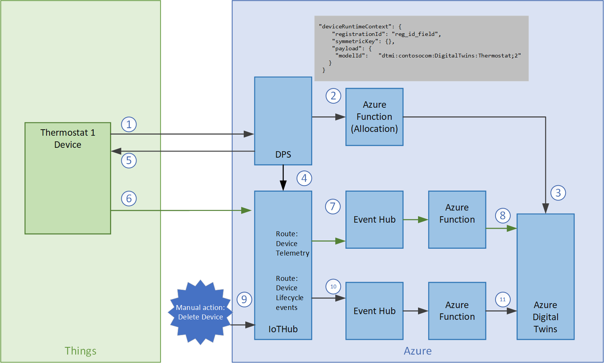
Task: Click the IoTHub label
Action: [x=283, y=329]
